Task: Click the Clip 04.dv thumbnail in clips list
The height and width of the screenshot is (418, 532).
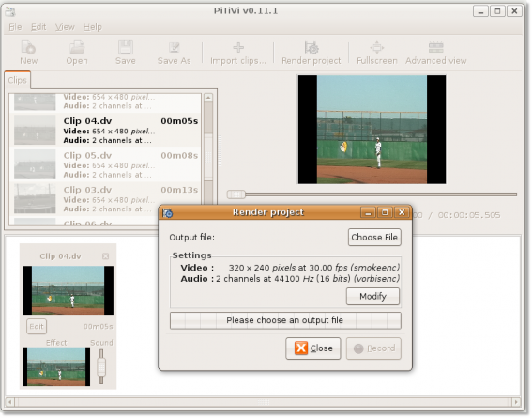Action: tap(35, 131)
